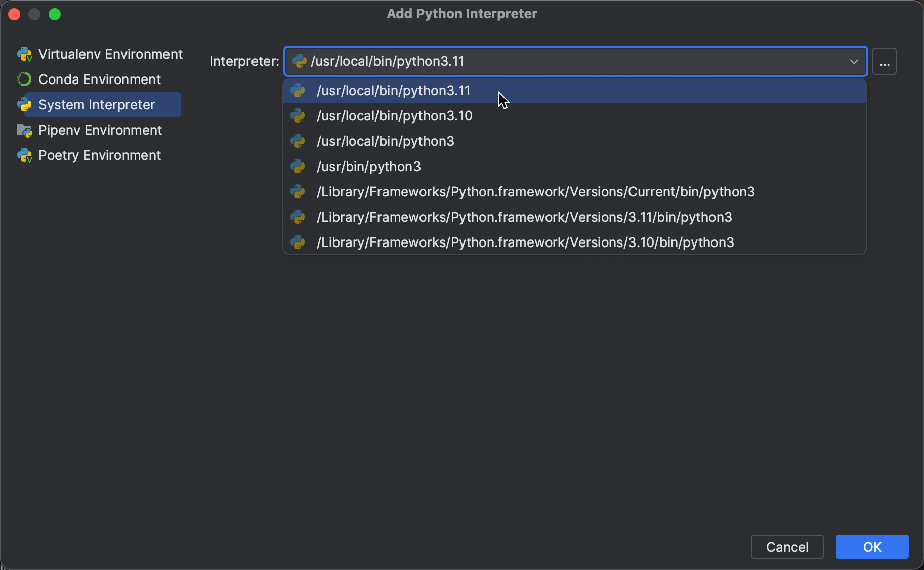Click the Python icon beside /usr/bin/python3

pyautogui.click(x=299, y=167)
